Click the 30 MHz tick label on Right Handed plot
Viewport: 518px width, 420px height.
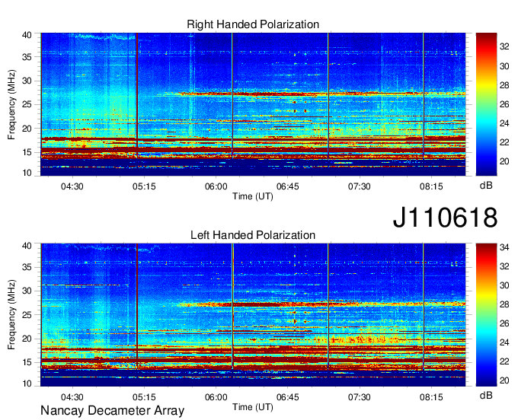click(x=27, y=81)
